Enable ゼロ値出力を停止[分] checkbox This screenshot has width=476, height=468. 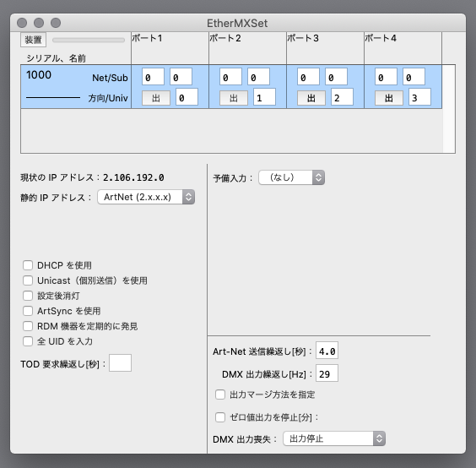pos(220,417)
